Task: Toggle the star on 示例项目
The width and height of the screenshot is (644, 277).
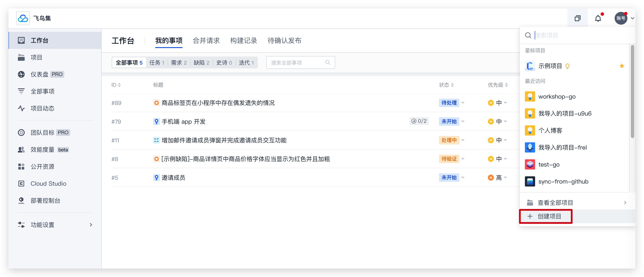Action: [622, 66]
